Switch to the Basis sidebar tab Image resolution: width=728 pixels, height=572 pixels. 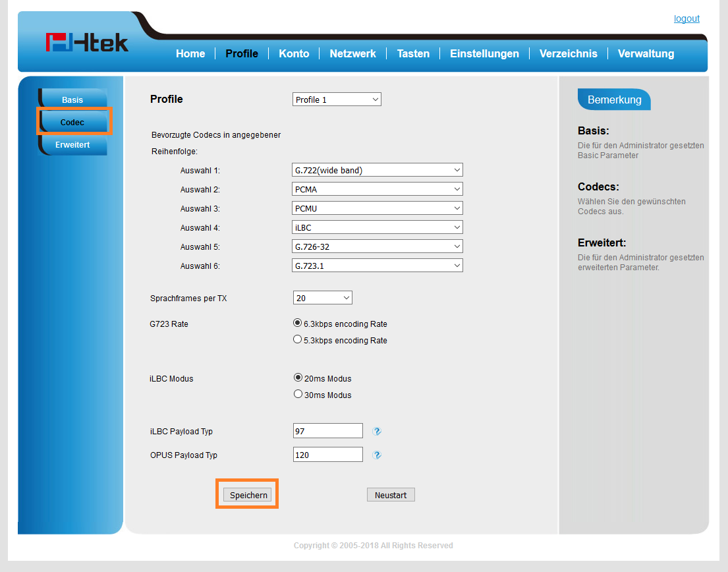72,100
